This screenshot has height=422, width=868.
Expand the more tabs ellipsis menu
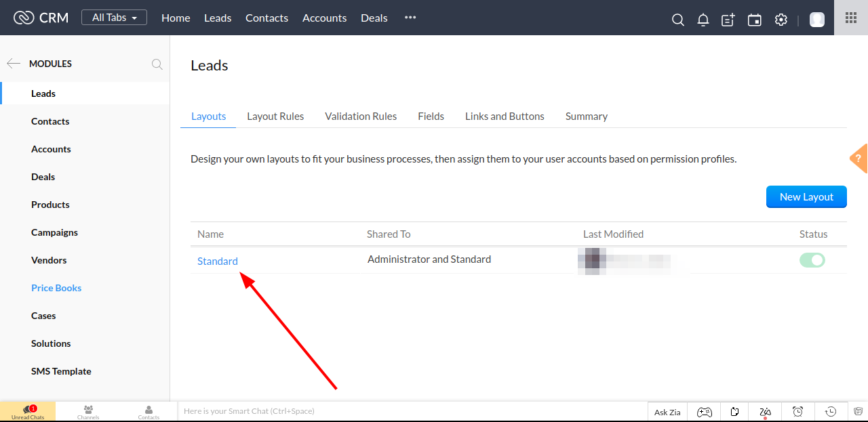click(x=410, y=18)
